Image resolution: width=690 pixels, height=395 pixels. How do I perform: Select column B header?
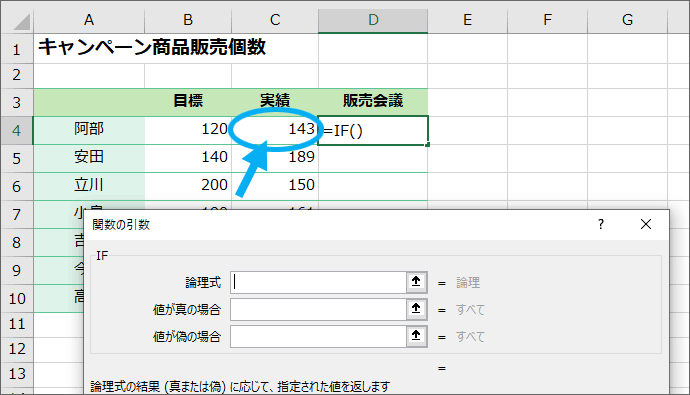point(188,20)
